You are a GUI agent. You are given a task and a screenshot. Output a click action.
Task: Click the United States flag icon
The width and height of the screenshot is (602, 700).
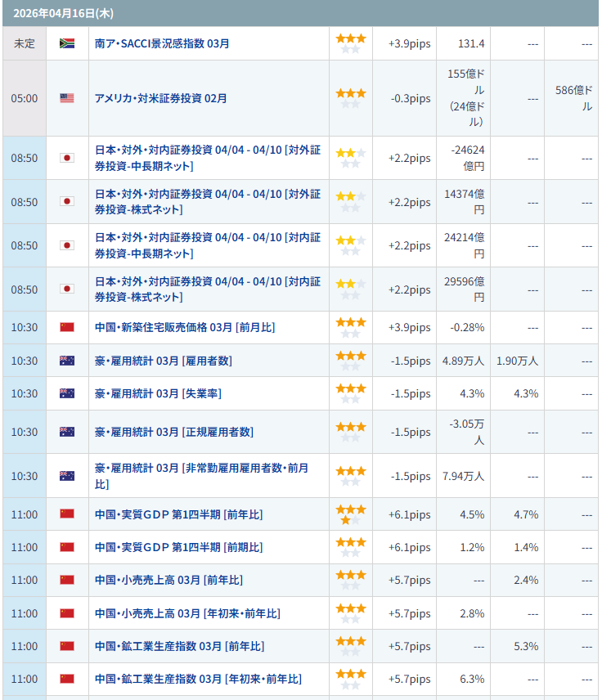[67, 98]
